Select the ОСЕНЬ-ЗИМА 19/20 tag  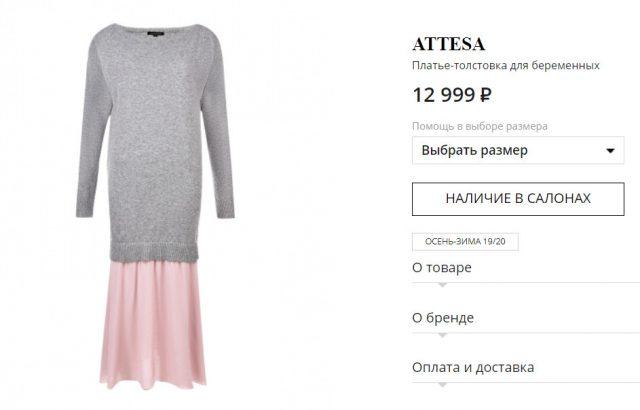(465, 242)
